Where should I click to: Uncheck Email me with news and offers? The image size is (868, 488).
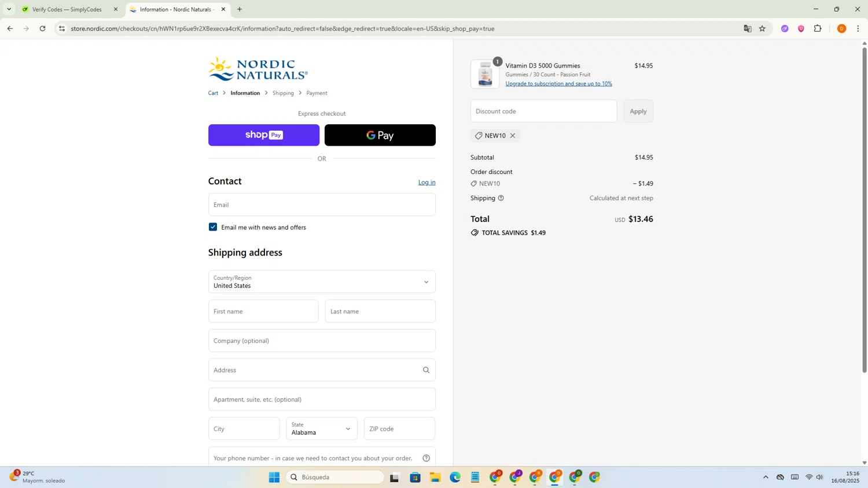[x=213, y=227]
